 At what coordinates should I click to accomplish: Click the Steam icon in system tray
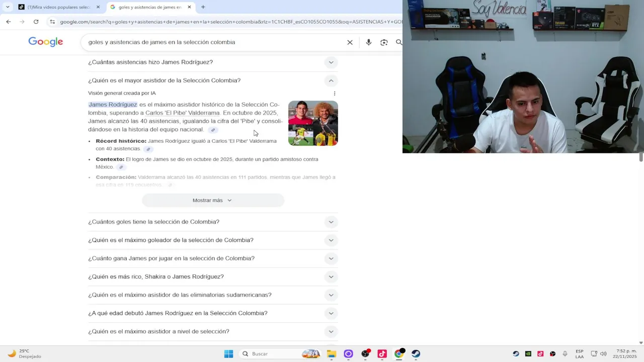[516, 354]
